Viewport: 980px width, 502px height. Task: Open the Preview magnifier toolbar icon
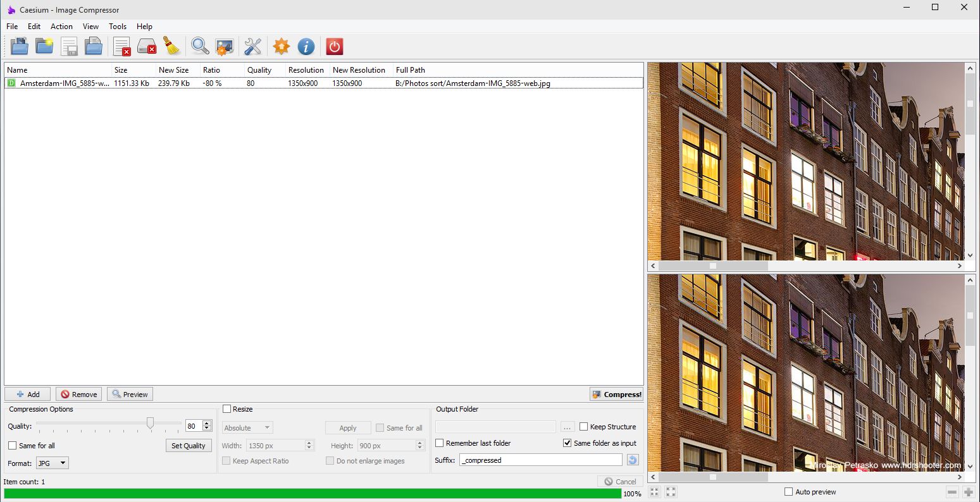pyautogui.click(x=200, y=46)
